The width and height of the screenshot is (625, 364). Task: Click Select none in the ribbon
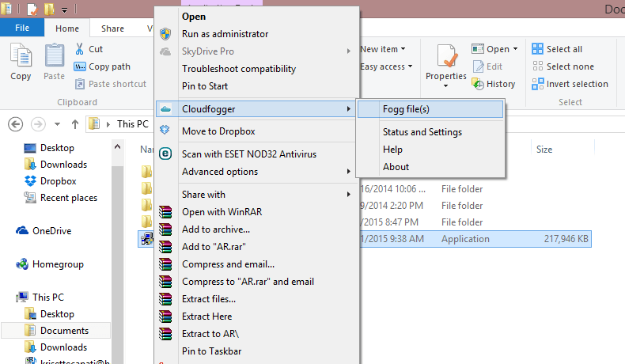coord(562,66)
